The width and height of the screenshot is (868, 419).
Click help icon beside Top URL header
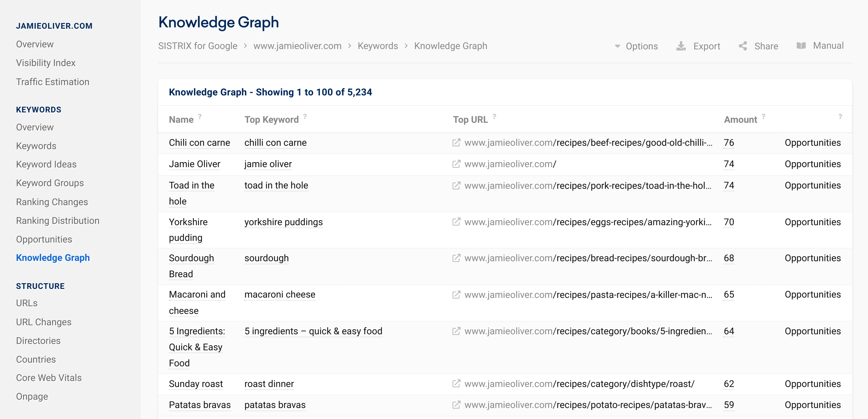pyautogui.click(x=494, y=116)
